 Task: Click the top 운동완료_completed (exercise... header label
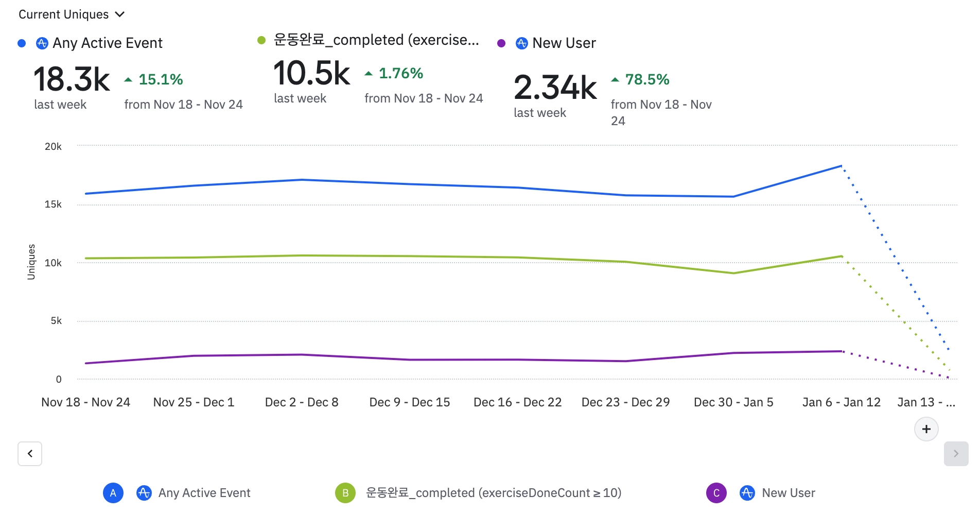[x=376, y=40]
